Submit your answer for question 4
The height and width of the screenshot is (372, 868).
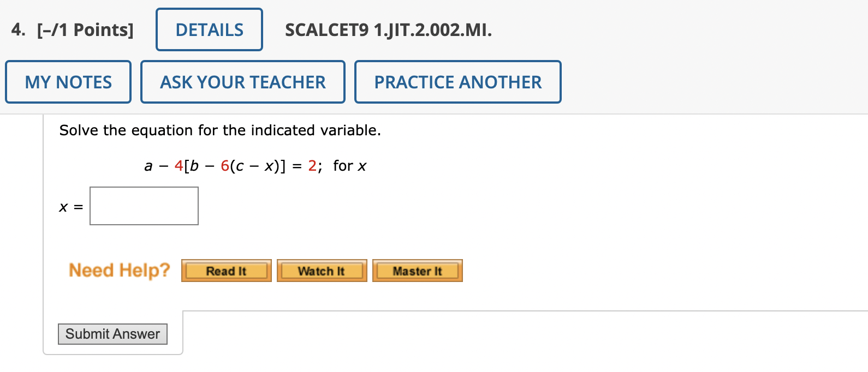coord(112,334)
